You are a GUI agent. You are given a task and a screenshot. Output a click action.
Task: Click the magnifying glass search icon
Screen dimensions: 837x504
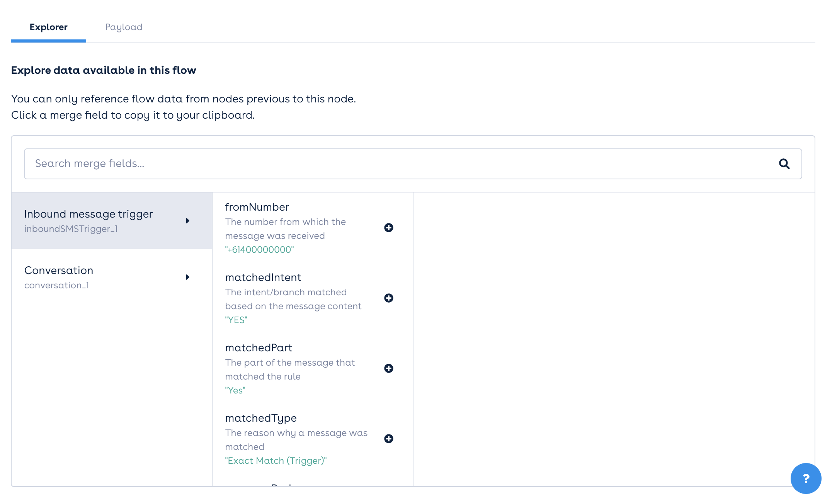pyautogui.click(x=784, y=164)
